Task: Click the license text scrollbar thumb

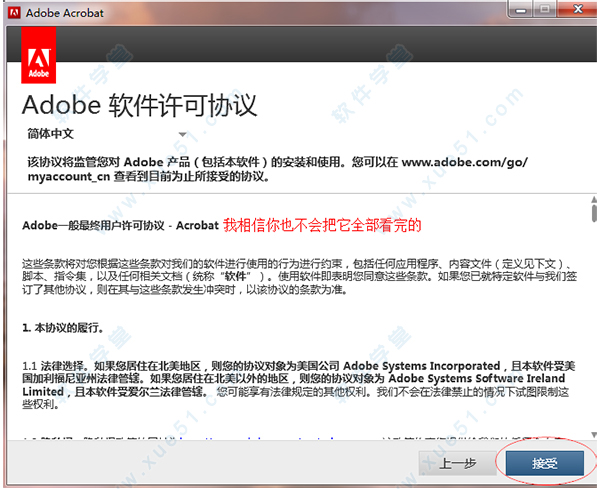Action: (x=594, y=213)
